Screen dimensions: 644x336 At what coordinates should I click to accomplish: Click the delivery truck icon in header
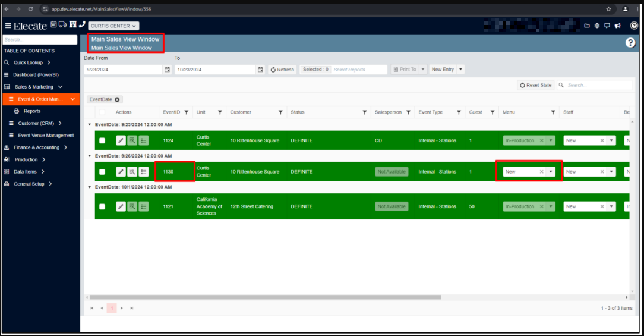click(63, 25)
